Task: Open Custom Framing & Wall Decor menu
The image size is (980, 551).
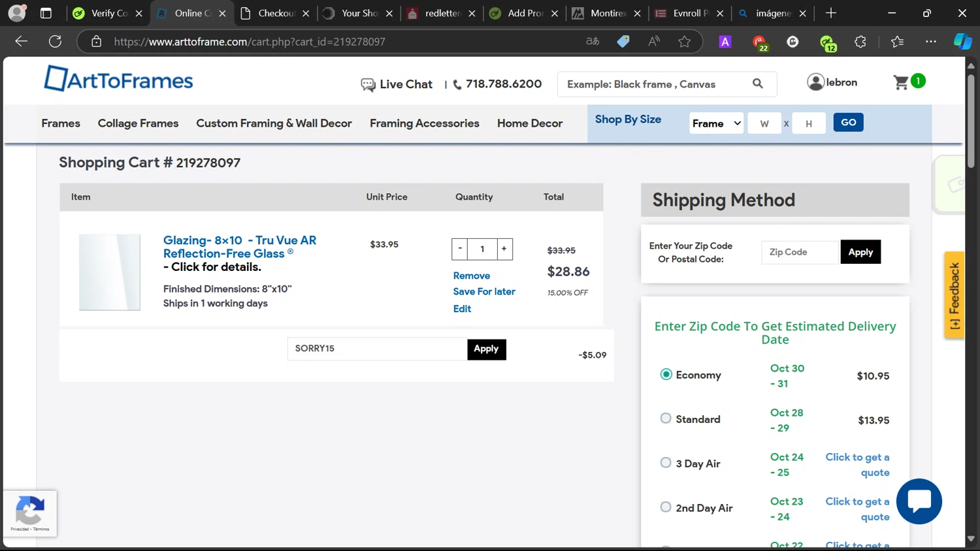Action: [274, 123]
